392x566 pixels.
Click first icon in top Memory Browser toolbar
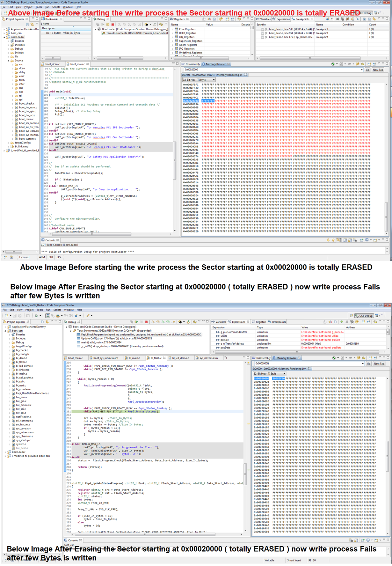(332, 64)
